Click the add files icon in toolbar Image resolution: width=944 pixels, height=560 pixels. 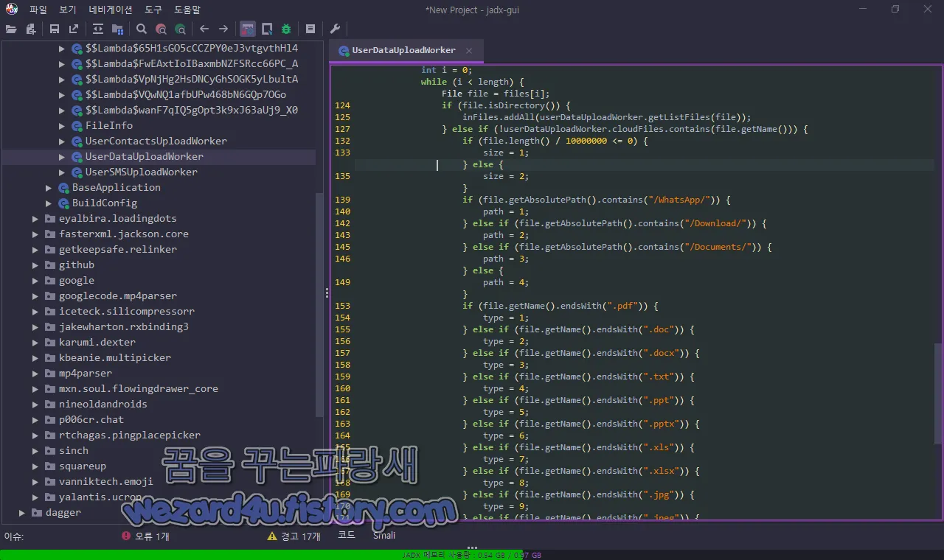coord(30,29)
